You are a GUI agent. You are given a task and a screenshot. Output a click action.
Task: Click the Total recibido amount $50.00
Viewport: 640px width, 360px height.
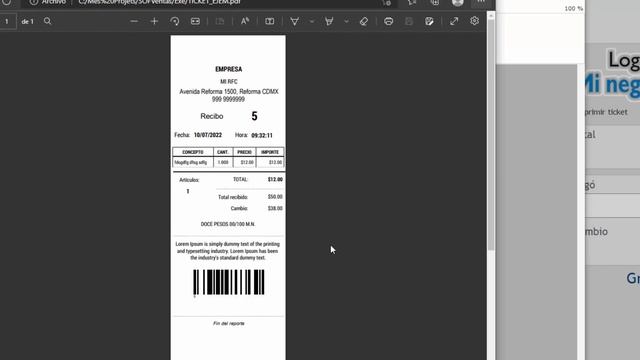tap(275, 197)
